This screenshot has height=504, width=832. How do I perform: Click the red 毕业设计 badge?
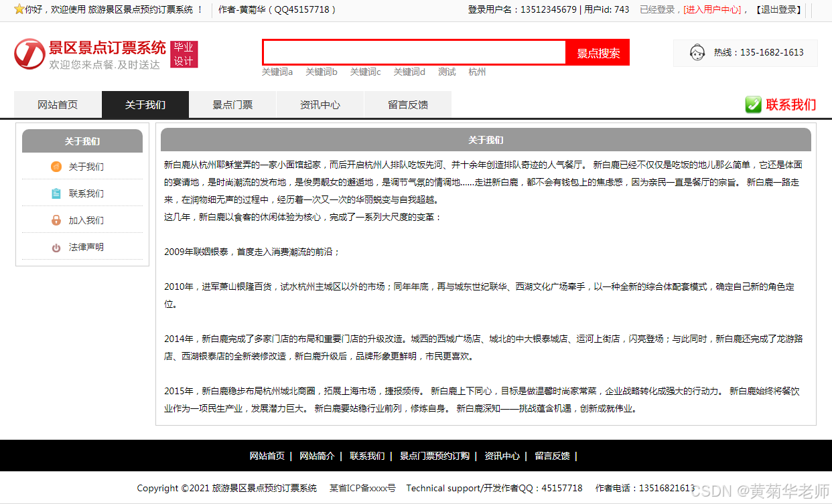pyautogui.click(x=184, y=54)
